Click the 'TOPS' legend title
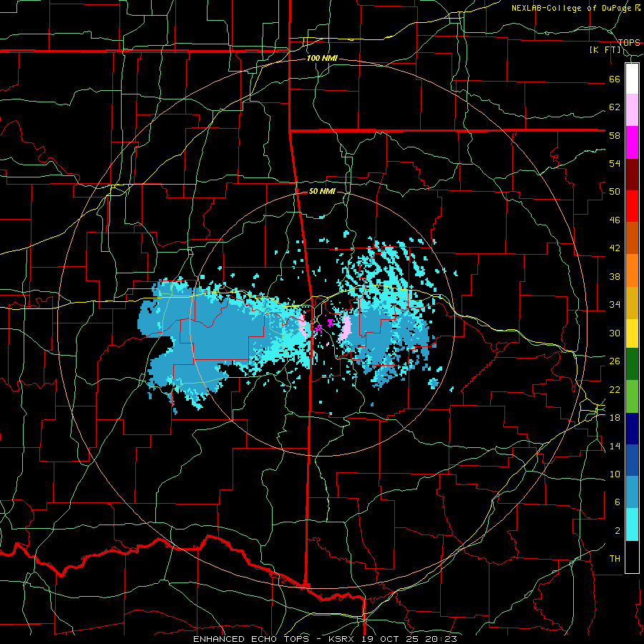This screenshot has width=644, height=644. [629, 42]
